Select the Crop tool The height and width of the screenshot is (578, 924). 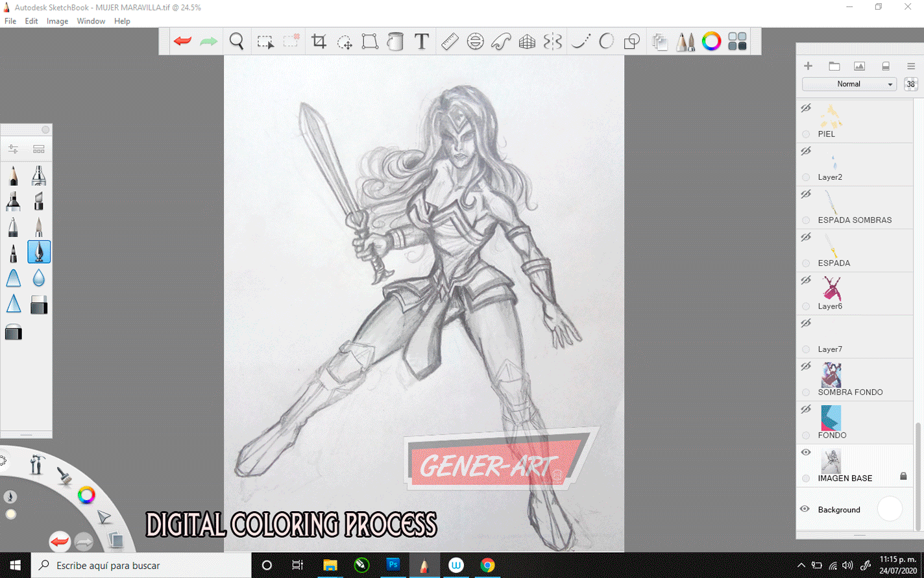(x=319, y=42)
